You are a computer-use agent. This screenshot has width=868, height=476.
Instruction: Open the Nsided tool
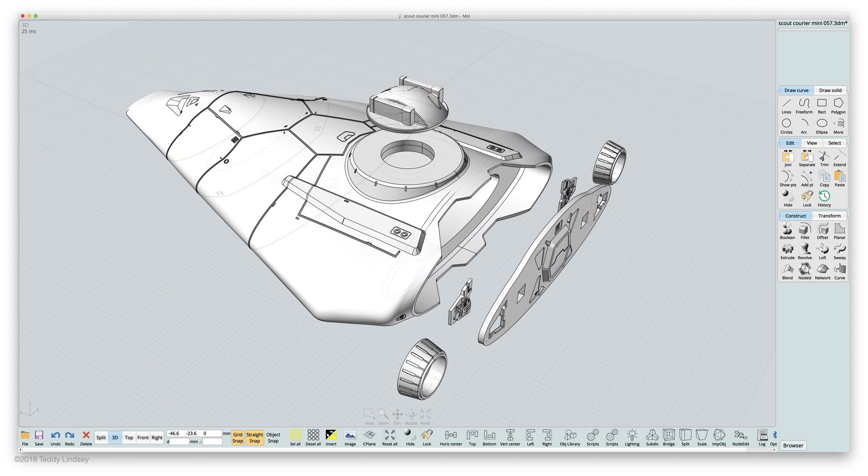click(x=805, y=272)
